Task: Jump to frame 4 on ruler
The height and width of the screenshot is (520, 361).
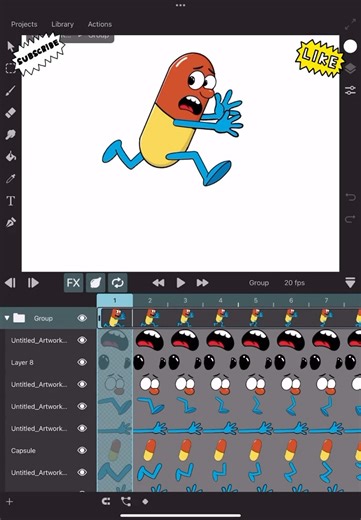Action: pos(220,300)
